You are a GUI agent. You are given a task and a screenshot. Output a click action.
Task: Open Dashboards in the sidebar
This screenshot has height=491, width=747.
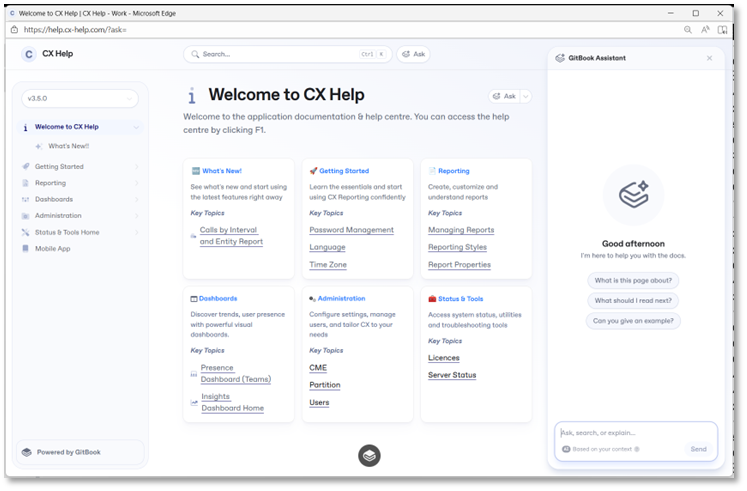pyautogui.click(x=54, y=200)
